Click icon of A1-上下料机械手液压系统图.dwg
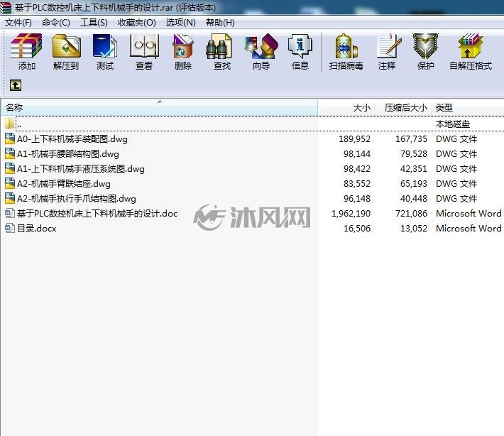The height and width of the screenshot is (436, 504). tap(10, 169)
